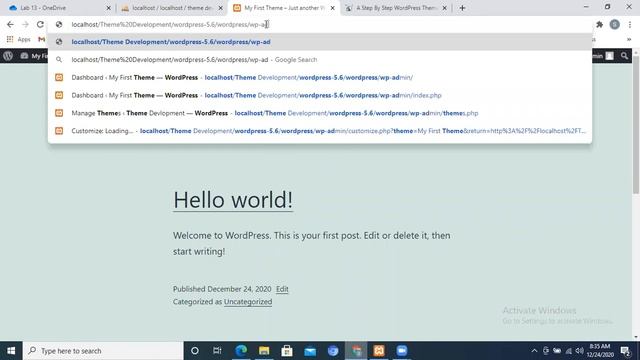
Task: Open the Hello world! post title
Action: [233, 200]
